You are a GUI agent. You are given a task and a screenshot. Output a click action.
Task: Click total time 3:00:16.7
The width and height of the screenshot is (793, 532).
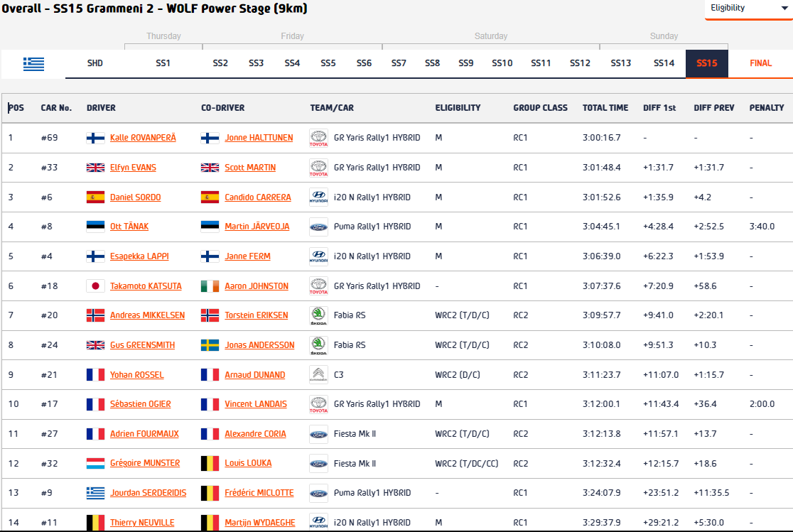tap(602, 138)
